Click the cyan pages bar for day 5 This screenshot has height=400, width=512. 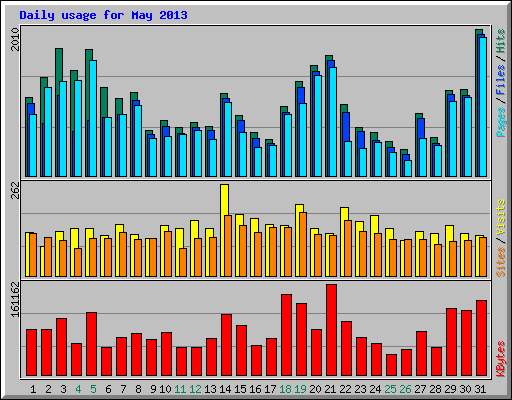point(93,118)
